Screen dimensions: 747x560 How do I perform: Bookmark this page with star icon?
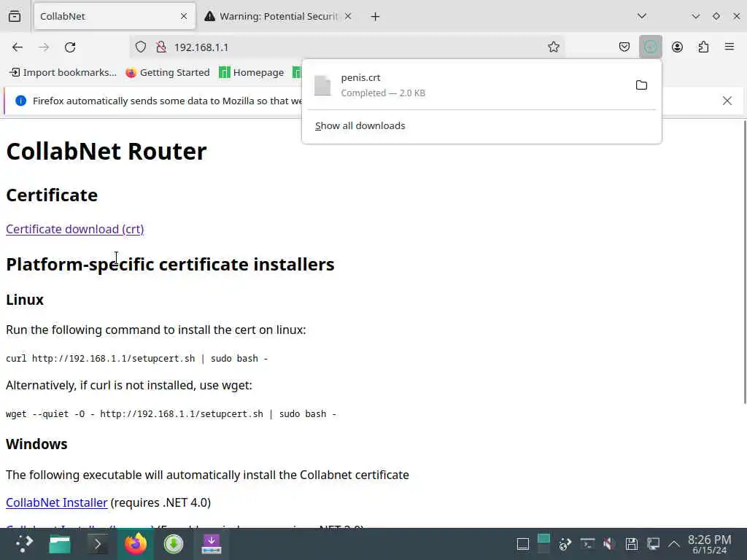click(553, 47)
